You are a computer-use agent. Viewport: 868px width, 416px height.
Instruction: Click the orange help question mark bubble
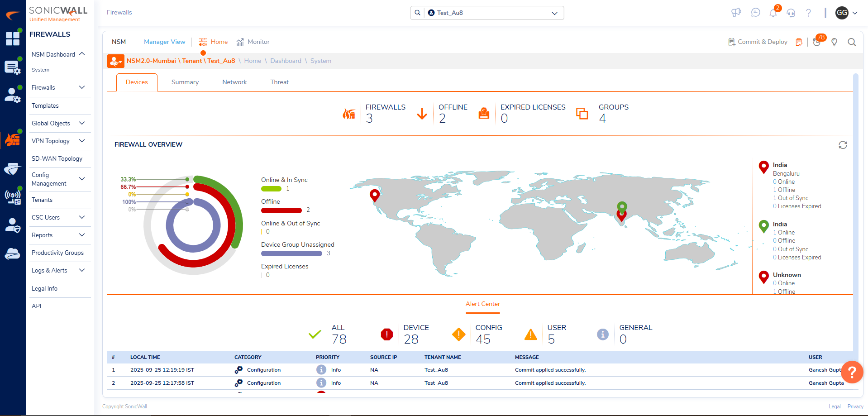(852, 372)
